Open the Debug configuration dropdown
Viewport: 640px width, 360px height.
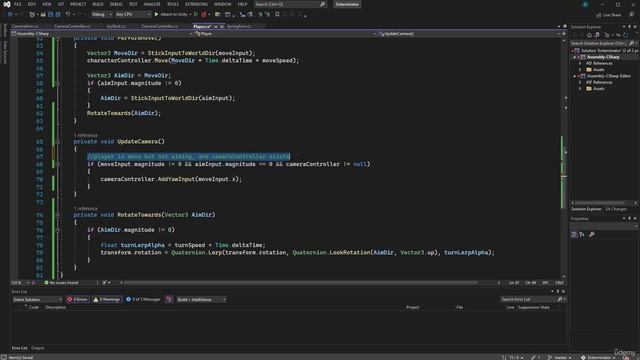[102, 14]
